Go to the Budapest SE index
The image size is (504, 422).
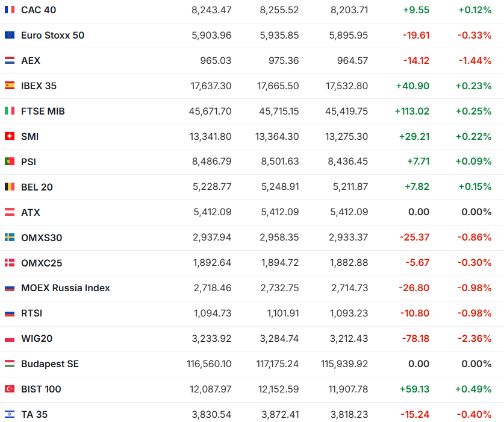[x=49, y=364]
